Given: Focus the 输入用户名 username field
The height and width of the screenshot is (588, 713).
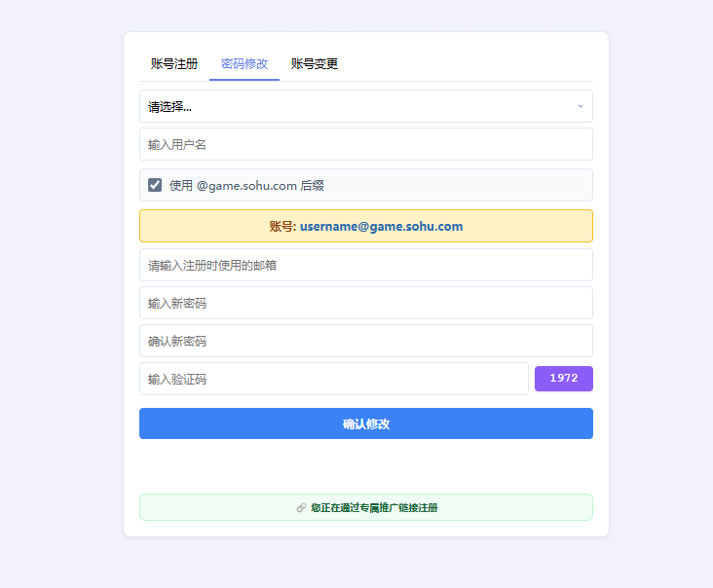Looking at the screenshot, I should pyautogui.click(x=365, y=144).
